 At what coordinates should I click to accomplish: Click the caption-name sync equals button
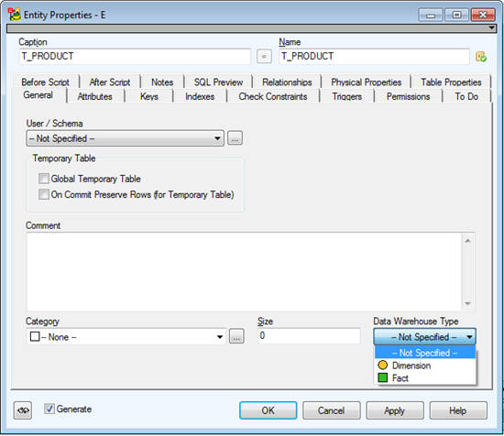click(x=264, y=57)
